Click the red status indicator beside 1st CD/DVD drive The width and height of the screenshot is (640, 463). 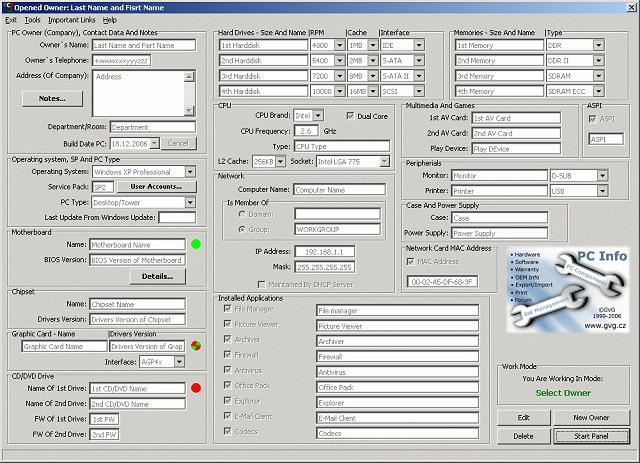(196, 387)
